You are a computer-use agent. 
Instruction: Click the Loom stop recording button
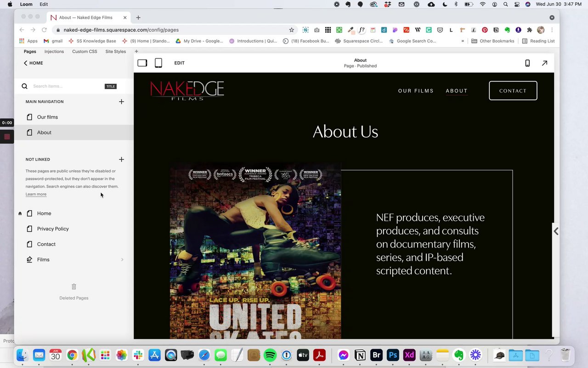coord(7,137)
